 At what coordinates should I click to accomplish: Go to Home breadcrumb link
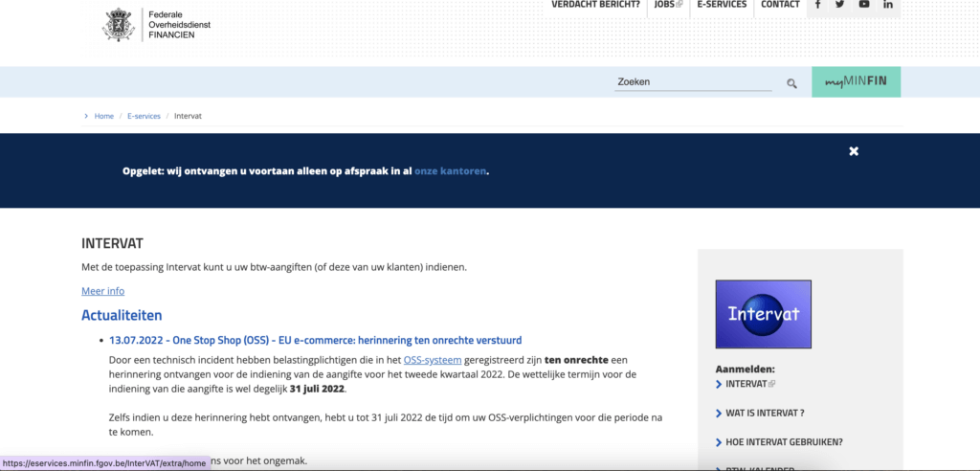(103, 117)
